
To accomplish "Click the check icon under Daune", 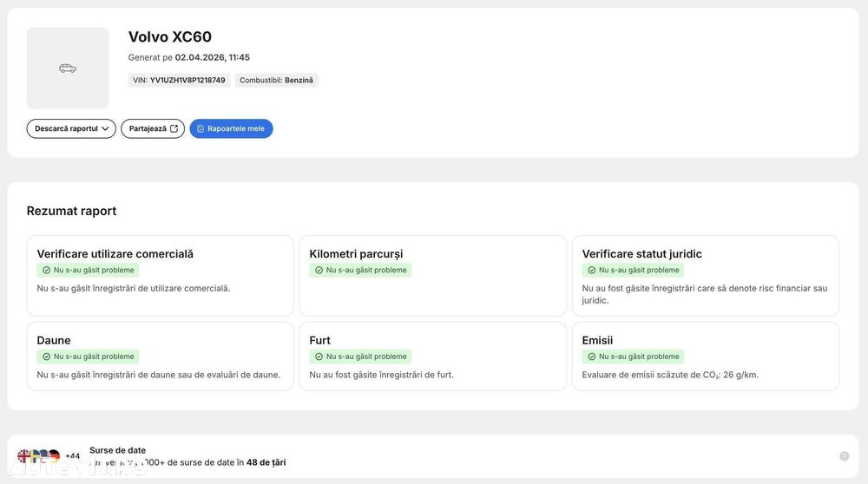I will pos(47,356).
